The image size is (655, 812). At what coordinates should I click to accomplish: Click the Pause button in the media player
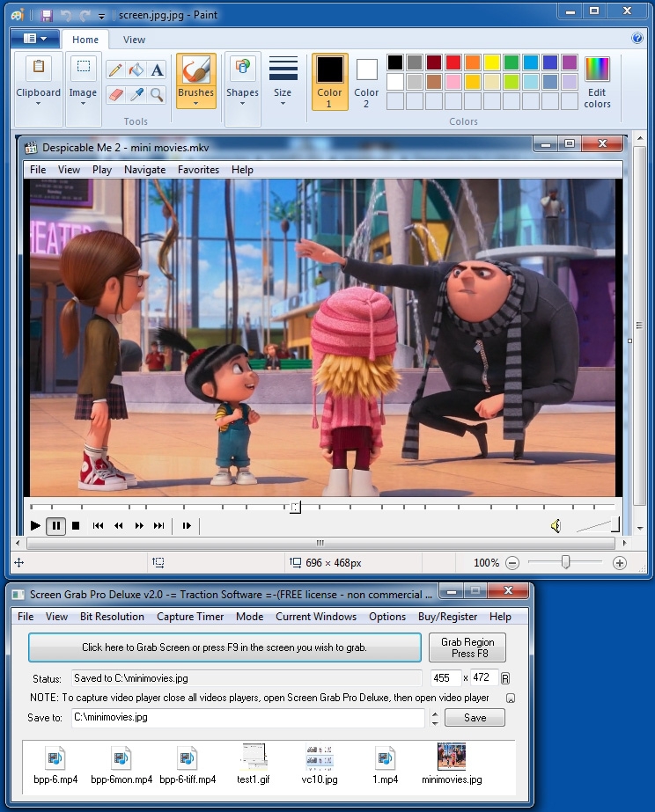[56, 526]
